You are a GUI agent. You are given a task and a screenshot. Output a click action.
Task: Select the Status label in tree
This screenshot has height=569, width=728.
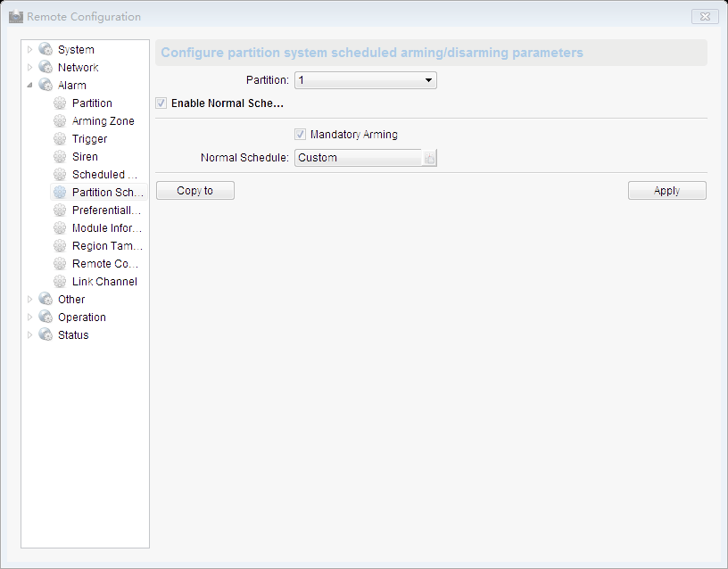[73, 335]
